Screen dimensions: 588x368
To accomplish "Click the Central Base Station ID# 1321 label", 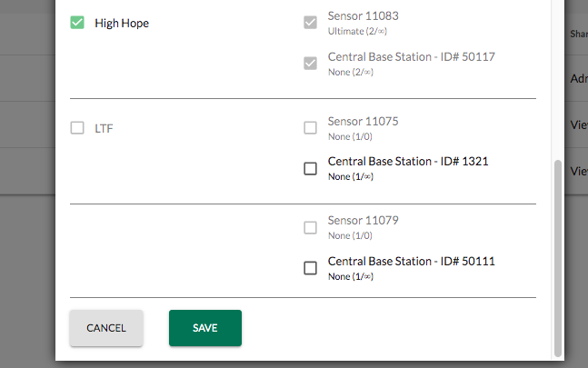I will click(408, 161).
